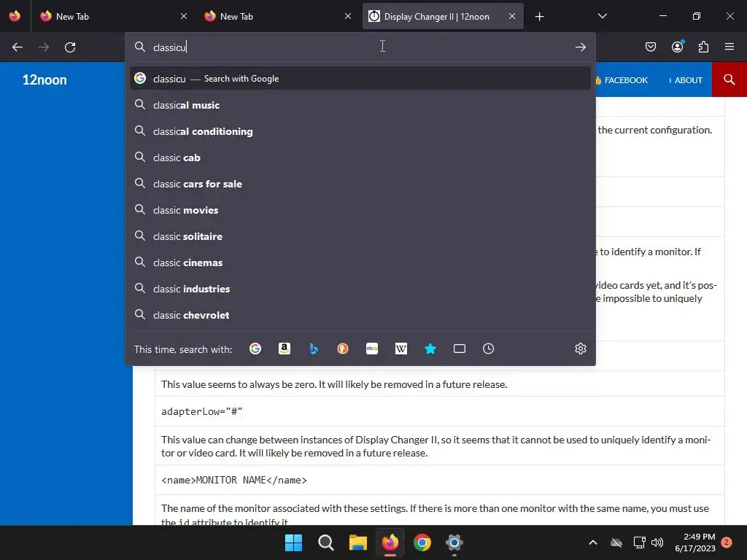
Task: Open Google Chrome from taskbar
Action: tap(422, 542)
